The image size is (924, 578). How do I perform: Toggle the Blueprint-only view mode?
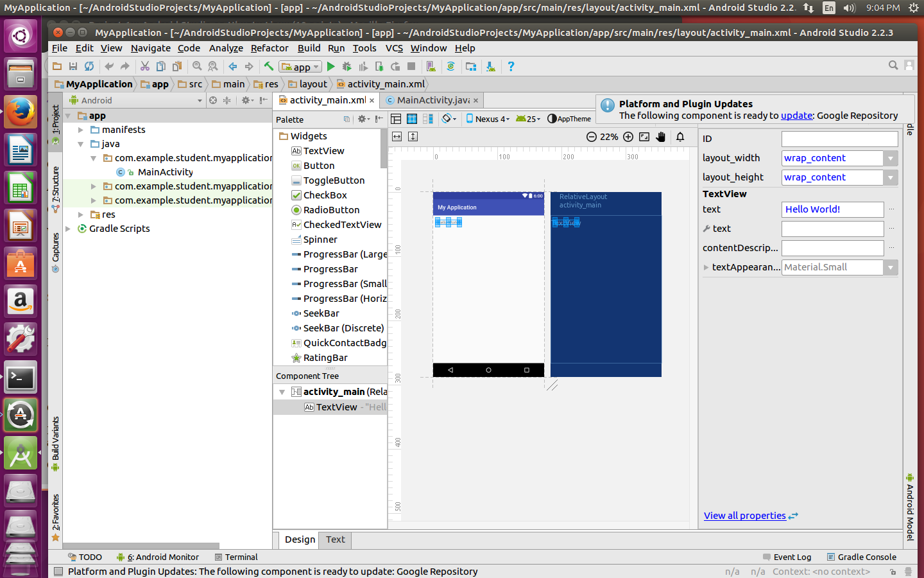412,119
